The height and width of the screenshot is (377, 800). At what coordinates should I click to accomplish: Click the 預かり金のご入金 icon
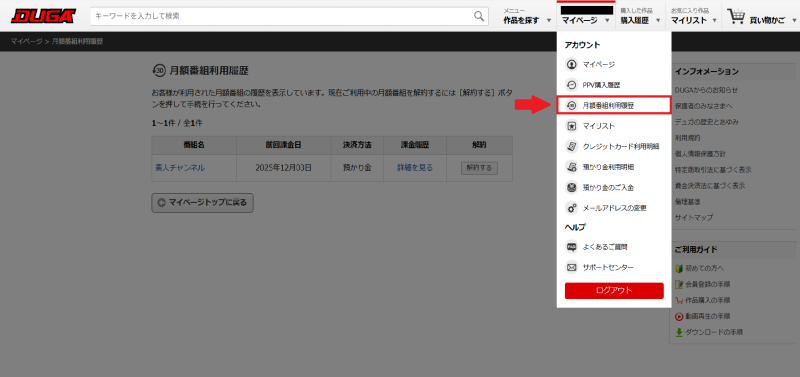coord(572,188)
